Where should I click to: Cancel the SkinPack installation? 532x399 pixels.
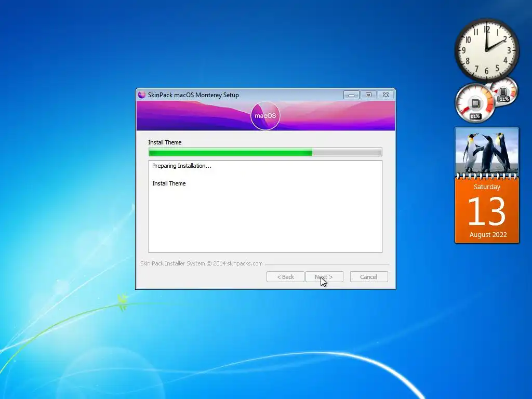[x=369, y=277]
